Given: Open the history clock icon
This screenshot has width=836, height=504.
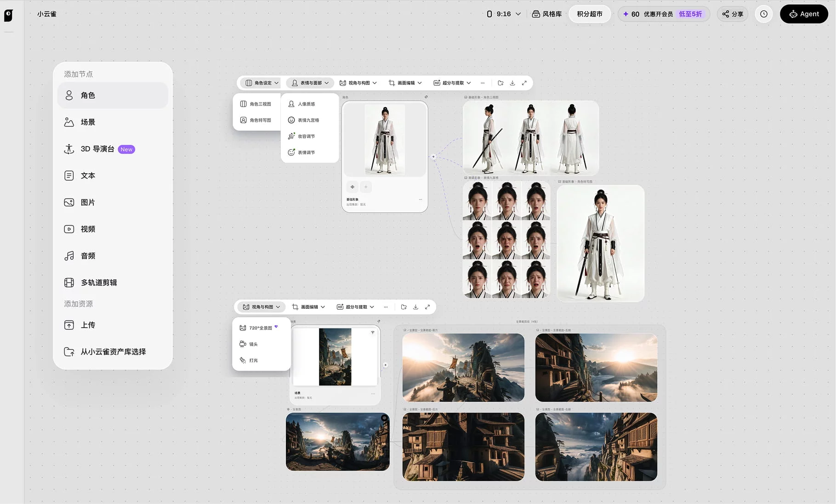Looking at the screenshot, I should [x=764, y=14].
